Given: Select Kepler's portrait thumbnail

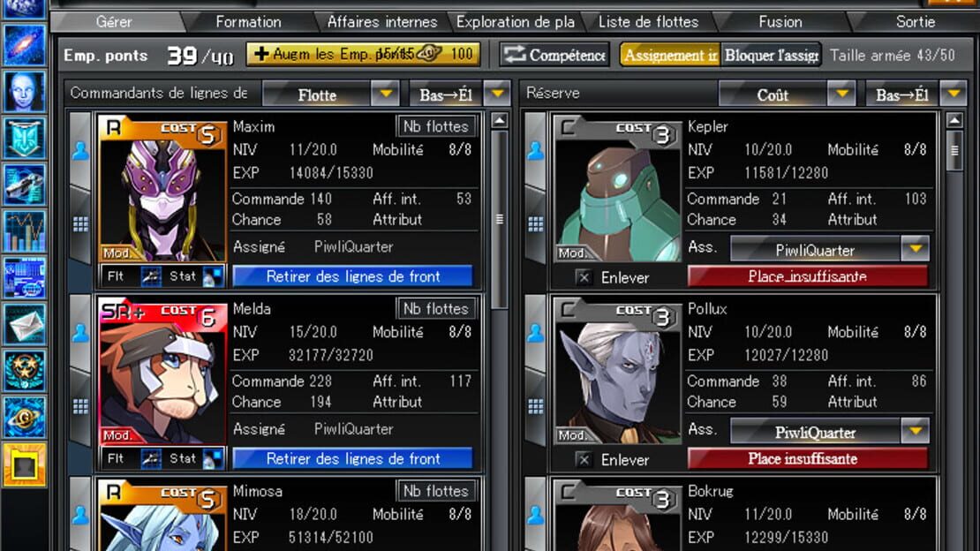Looking at the screenshot, I should tap(618, 192).
